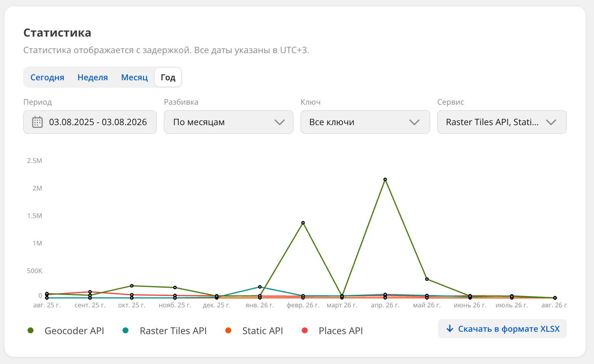The width and height of the screenshot is (594, 364).
Task: Toggle Raster Tiles API series label
Action: click(x=173, y=331)
